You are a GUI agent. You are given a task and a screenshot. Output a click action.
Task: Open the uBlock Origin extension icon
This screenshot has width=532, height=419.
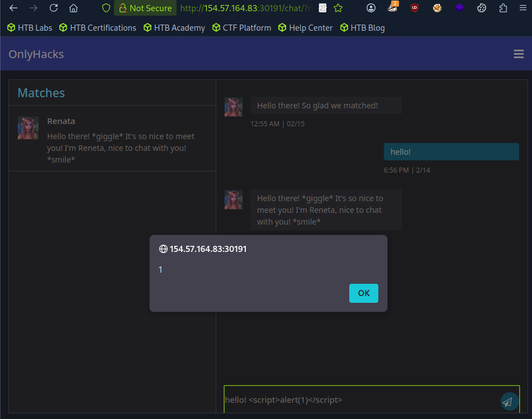[x=415, y=8]
